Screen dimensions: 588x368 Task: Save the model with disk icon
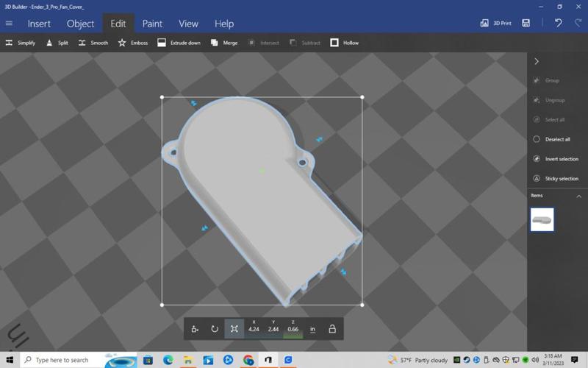526,24
